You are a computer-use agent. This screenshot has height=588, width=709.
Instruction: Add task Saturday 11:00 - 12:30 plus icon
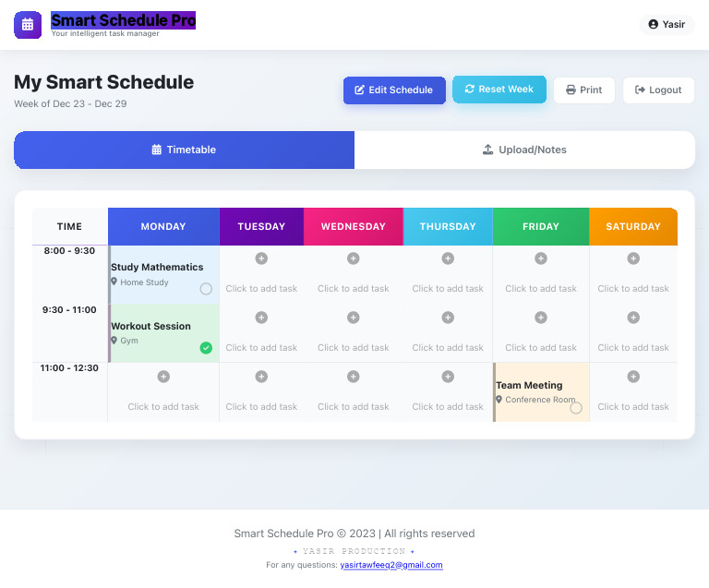pos(633,377)
